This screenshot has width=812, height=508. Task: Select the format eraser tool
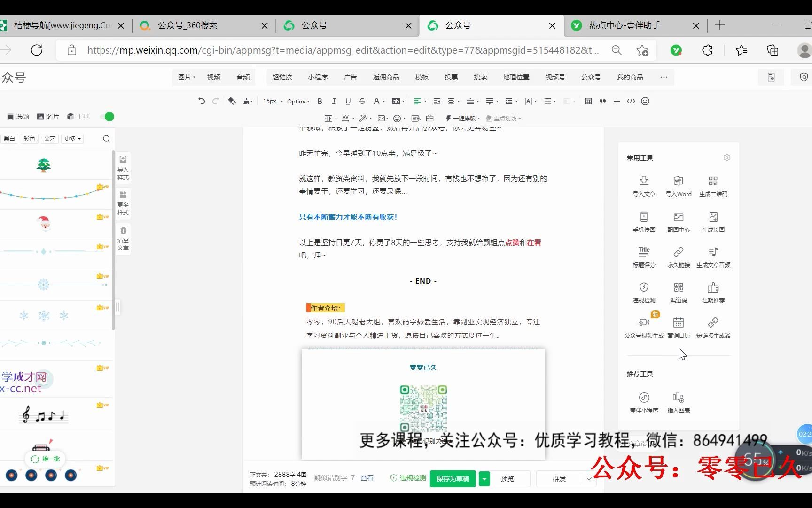coord(232,101)
